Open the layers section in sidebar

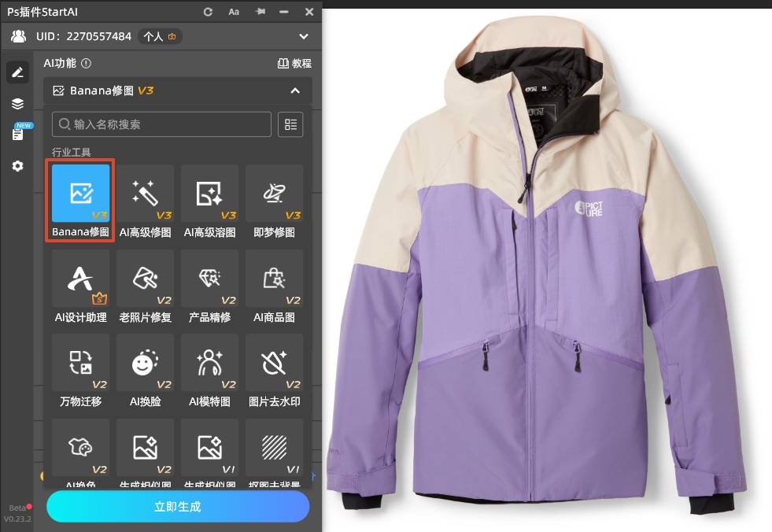pyautogui.click(x=17, y=104)
